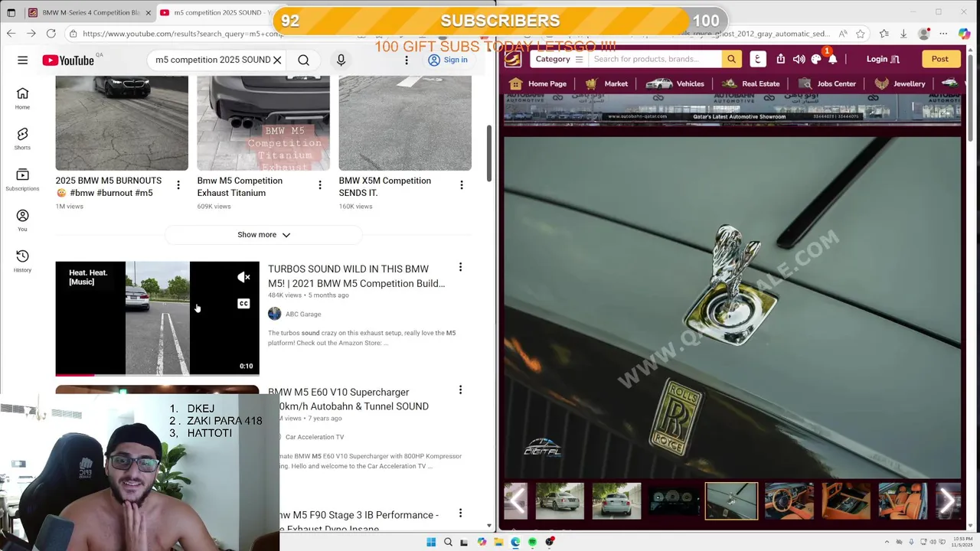Open the ABC Garage channel link

[303, 314]
